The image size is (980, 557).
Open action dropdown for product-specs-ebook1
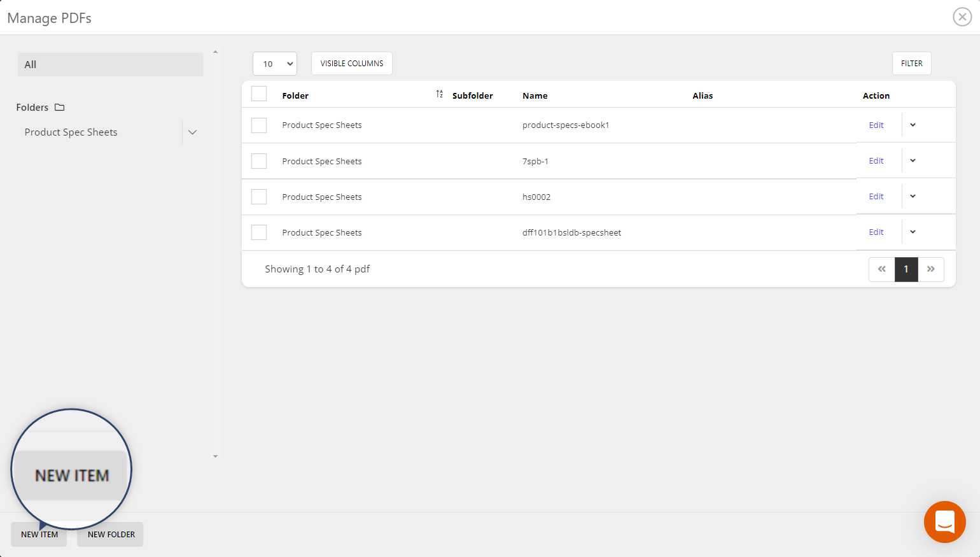click(x=913, y=125)
